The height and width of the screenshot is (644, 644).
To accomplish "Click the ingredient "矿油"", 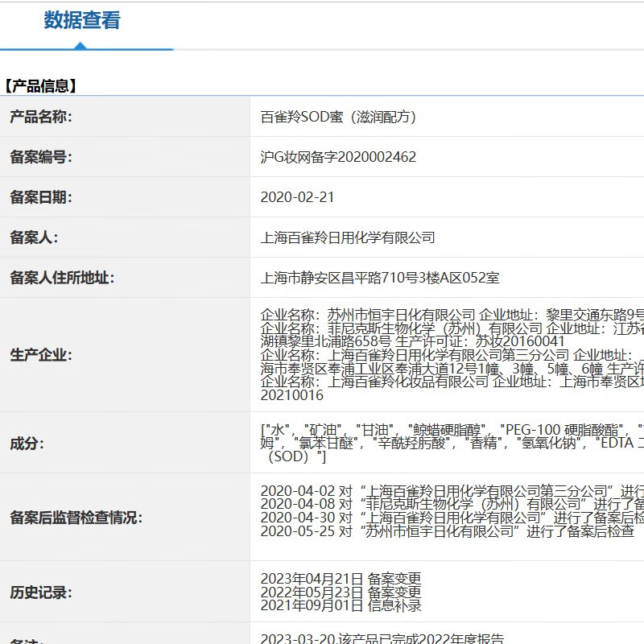I will pos(323,430).
